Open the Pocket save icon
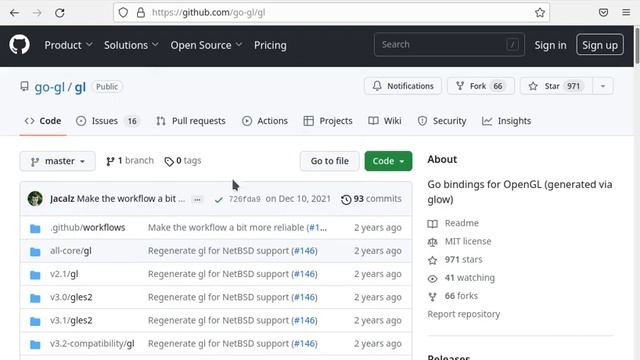640x360 pixels. (603, 13)
